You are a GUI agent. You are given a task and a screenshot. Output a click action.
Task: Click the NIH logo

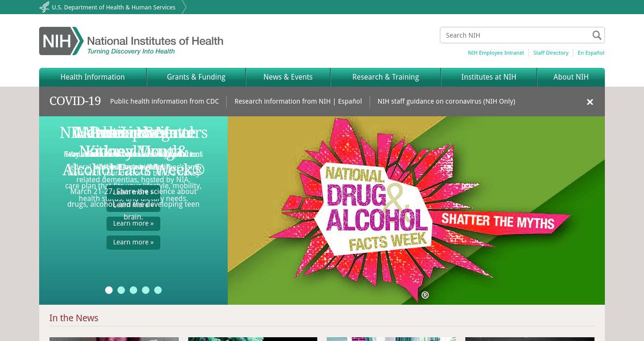click(x=131, y=41)
